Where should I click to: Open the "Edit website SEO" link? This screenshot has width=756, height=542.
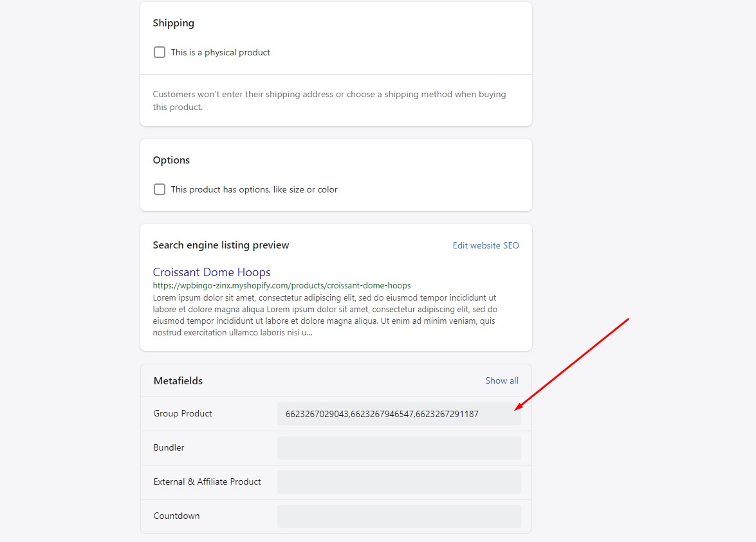tap(485, 245)
